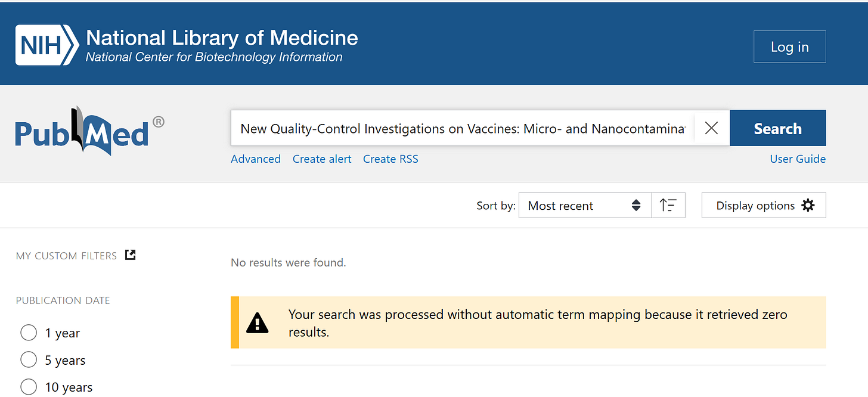Click inside the PubMed search query field
Image resolution: width=868 pixels, height=397 pixels.
tap(462, 129)
